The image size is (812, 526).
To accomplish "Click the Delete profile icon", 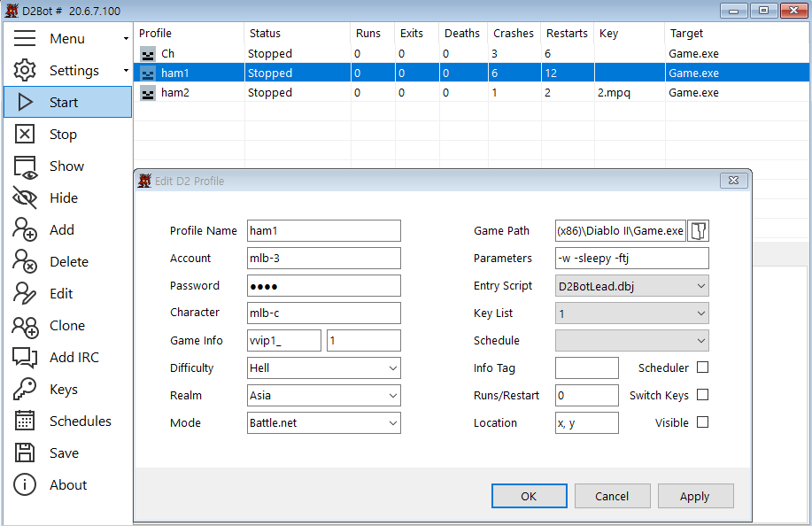I will [25, 261].
